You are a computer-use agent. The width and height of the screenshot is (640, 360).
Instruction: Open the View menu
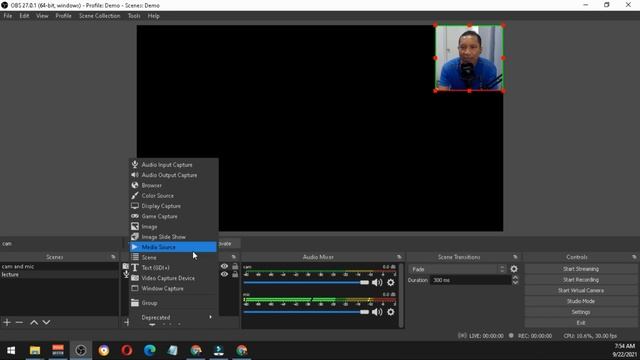tap(42, 16)
